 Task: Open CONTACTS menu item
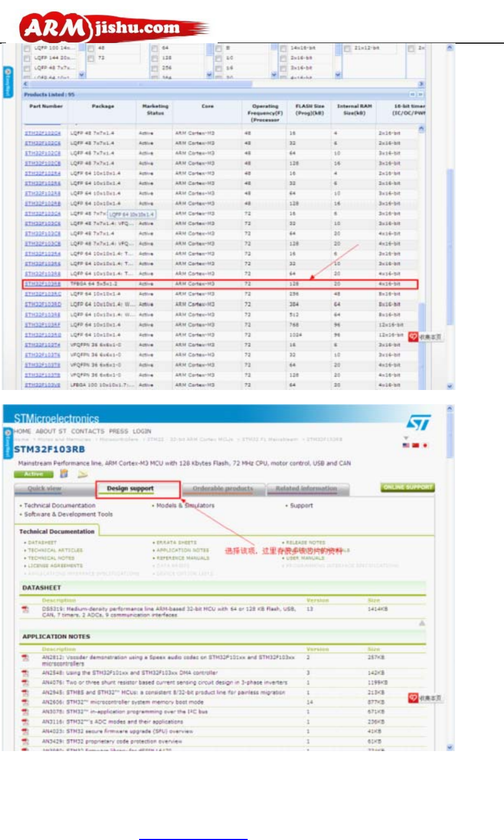87,431
